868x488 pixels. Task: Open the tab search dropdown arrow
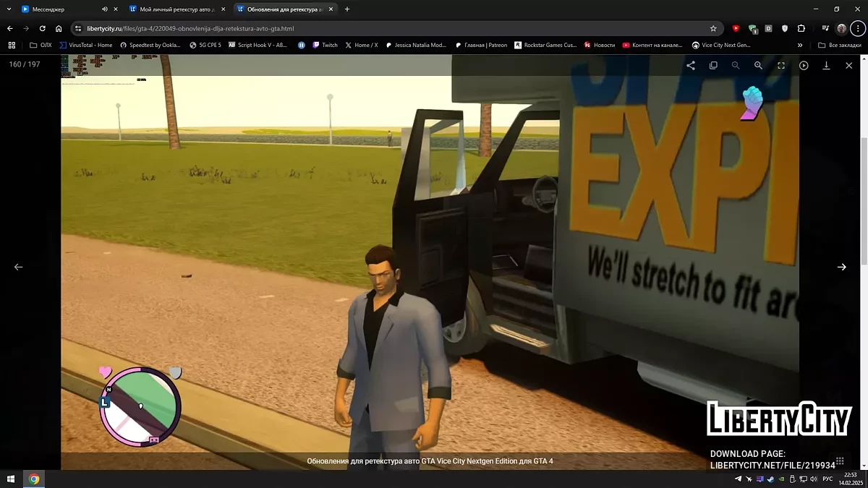click(8, 9)
